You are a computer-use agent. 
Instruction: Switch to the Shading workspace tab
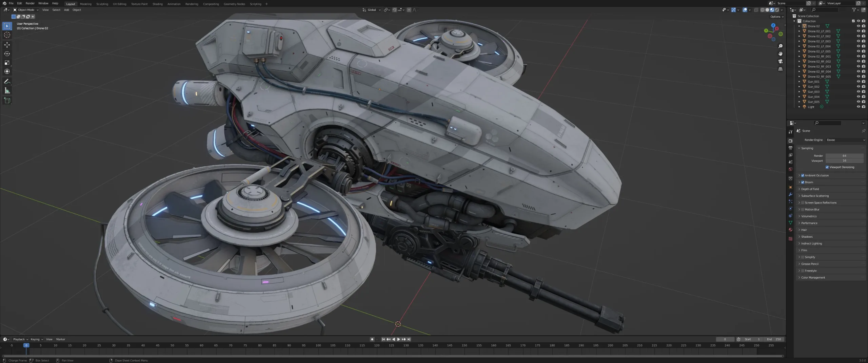[157, 4]
